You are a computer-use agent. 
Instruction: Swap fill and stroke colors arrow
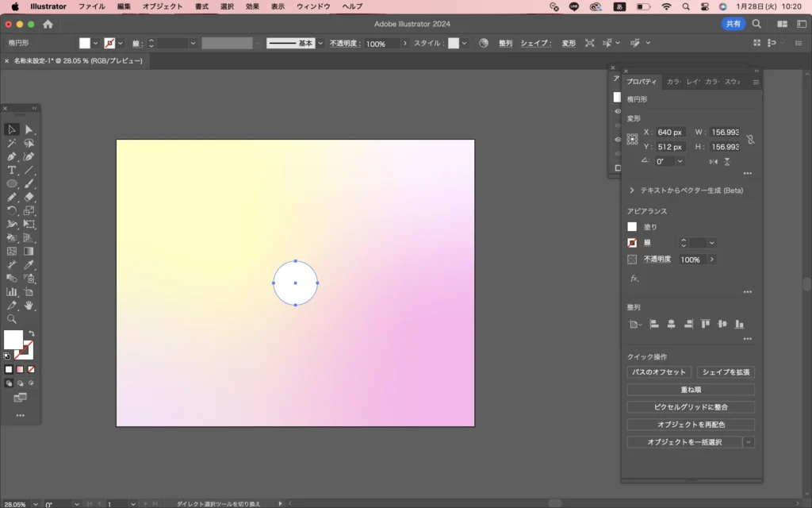(31, 333)
